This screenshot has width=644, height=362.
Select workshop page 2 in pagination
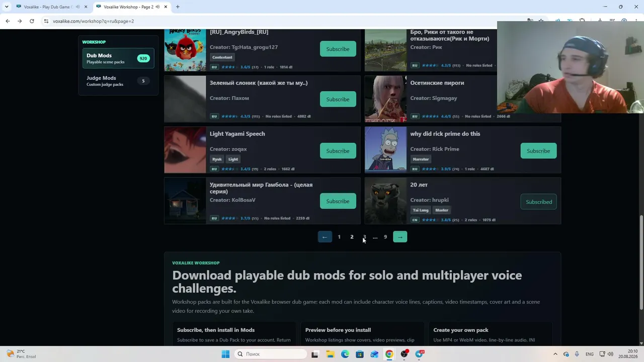(352, 237)
